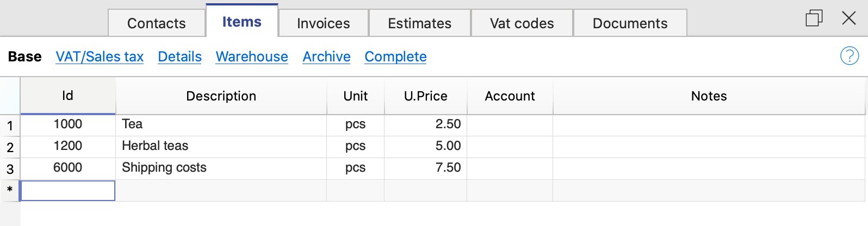Screen dimensions: 868x226
Task: Switch to the Details view
Action: click(x=179, y=56)
